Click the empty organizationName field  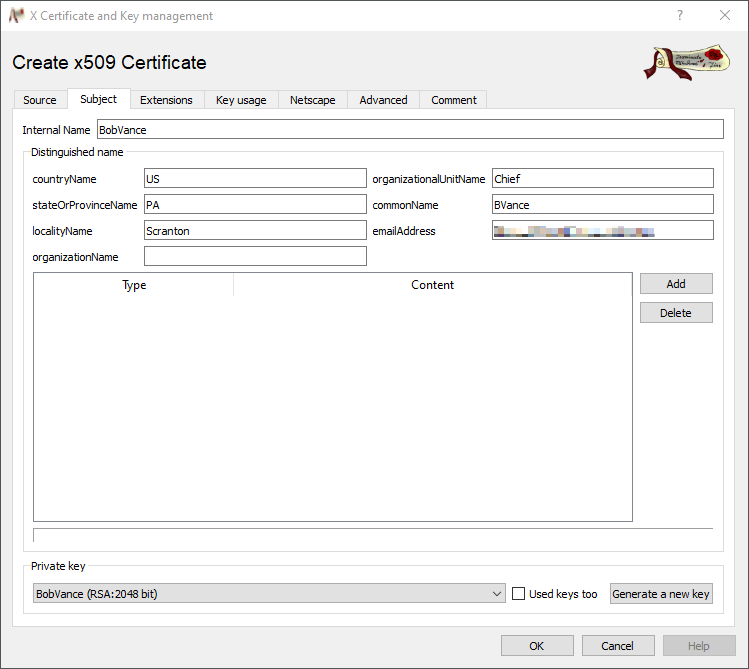pos(255,257)
